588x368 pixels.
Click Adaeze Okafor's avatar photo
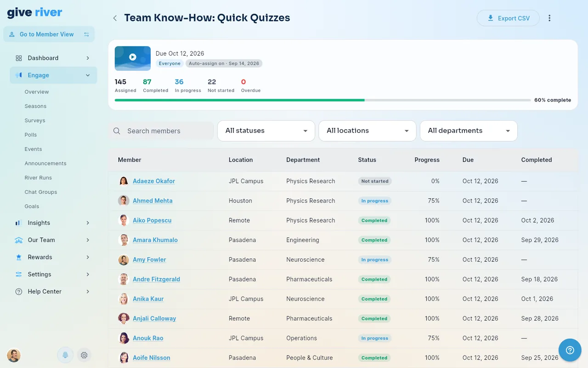(124, 181)
